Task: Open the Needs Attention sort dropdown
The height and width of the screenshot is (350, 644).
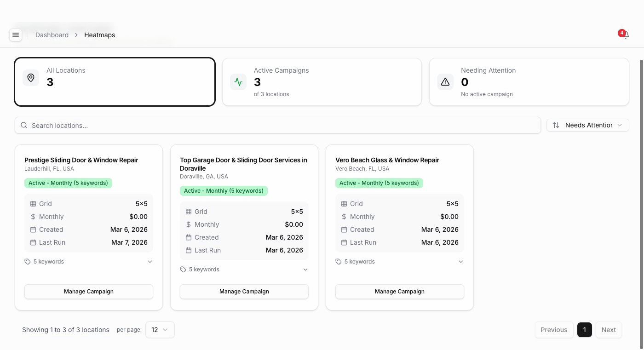Action: pyautogui.click(x=588, y=125)
